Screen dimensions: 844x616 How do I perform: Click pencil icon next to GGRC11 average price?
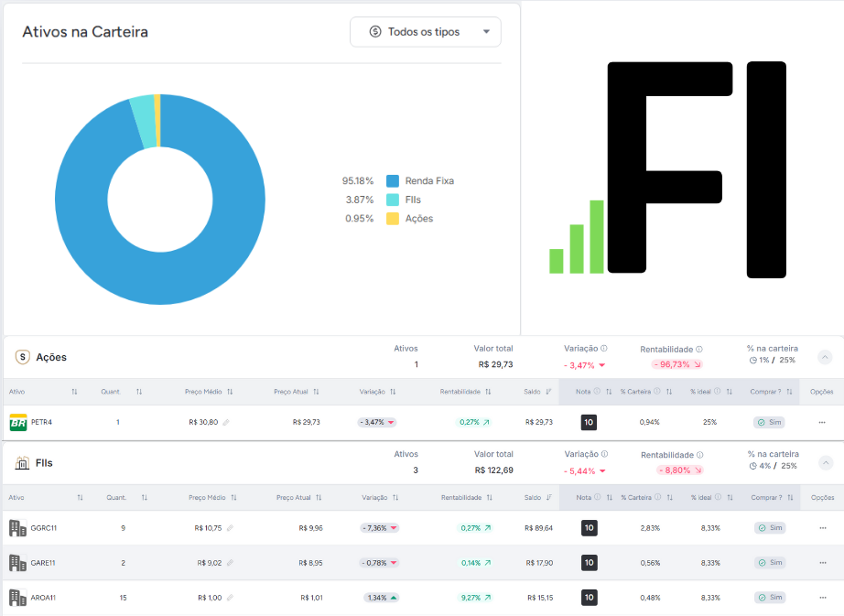click(x=230, y=528)
